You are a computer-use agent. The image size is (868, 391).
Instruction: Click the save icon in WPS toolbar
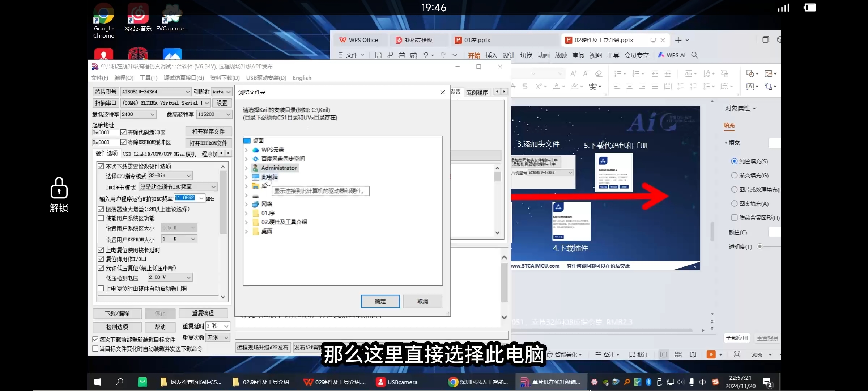378,55
